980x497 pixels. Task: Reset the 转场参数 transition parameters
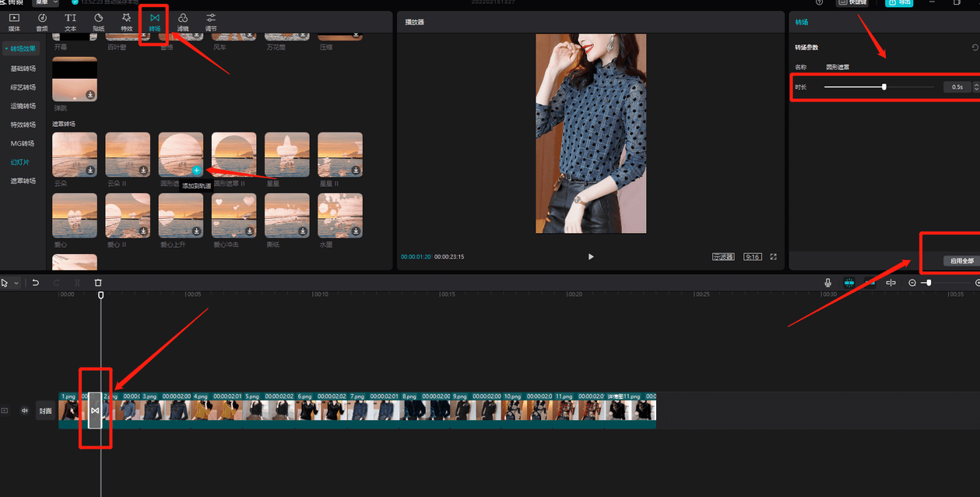pyautogui.click(x=975, y=48)
